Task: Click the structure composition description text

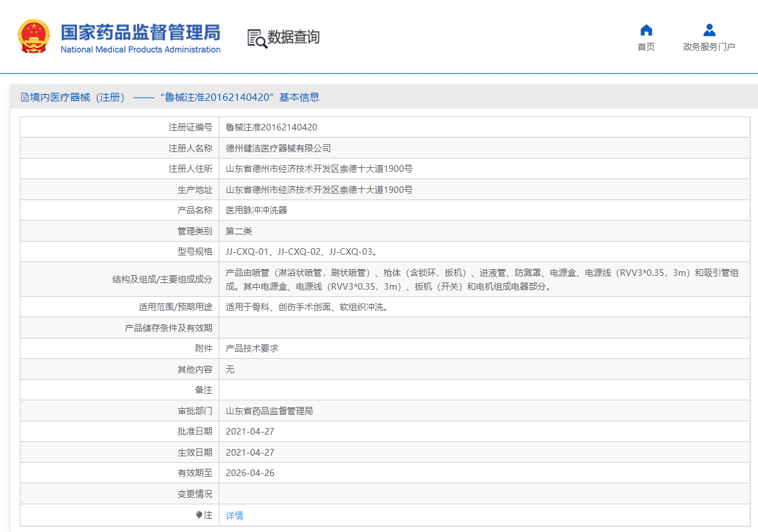Action: (482, 279)
